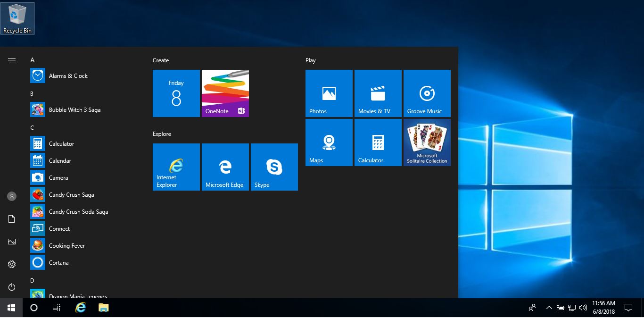
Task: Open the Photos tile
Action: [x=329, y=93]
